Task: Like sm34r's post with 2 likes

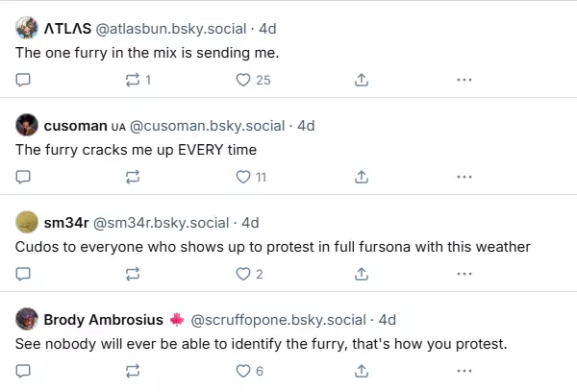Action: click(x=249, y=274)
